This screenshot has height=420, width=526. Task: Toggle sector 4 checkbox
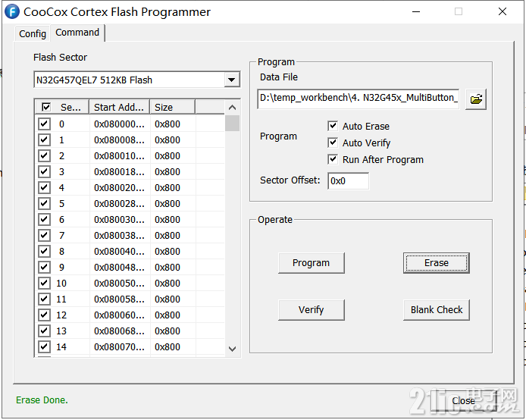coord(44,187)
